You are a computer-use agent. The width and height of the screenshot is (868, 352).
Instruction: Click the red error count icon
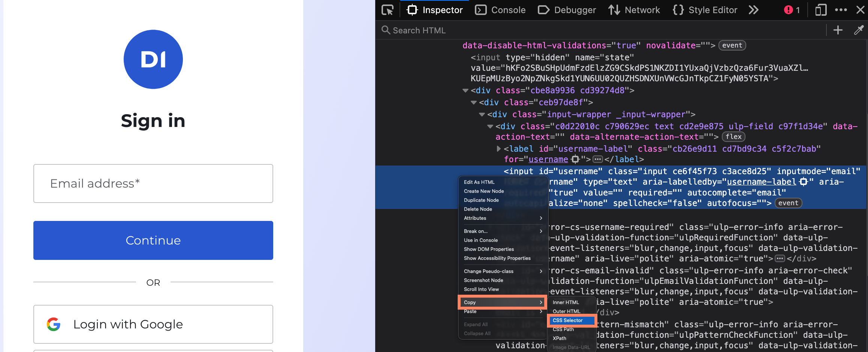pyautogui.click(x=788, y=10)
